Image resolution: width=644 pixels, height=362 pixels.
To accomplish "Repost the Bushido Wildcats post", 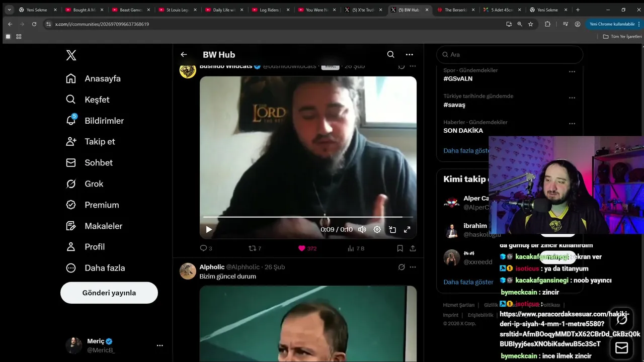I will [255, 248].
